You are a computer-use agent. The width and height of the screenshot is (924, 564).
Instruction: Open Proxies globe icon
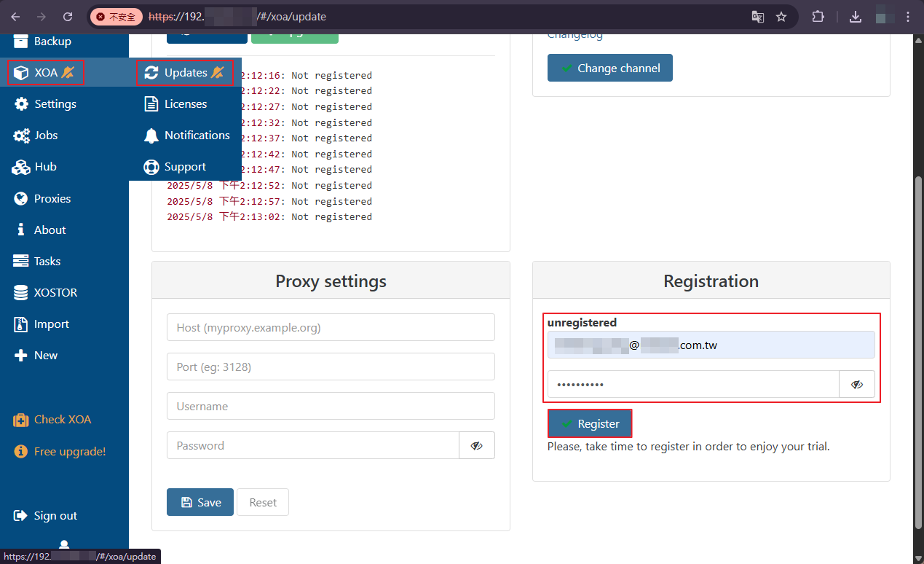(x=21, y=198)
